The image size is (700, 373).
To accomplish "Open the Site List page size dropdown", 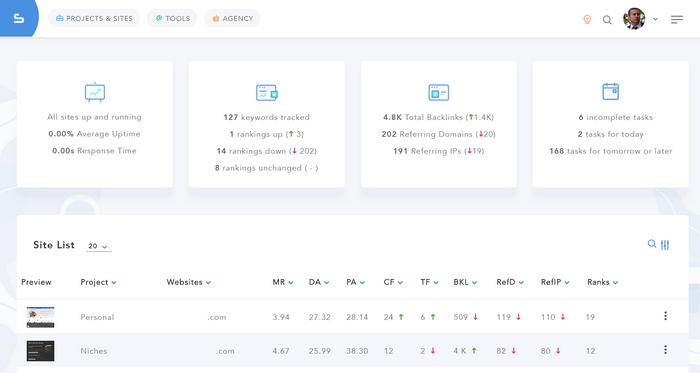I will (98, 246).
